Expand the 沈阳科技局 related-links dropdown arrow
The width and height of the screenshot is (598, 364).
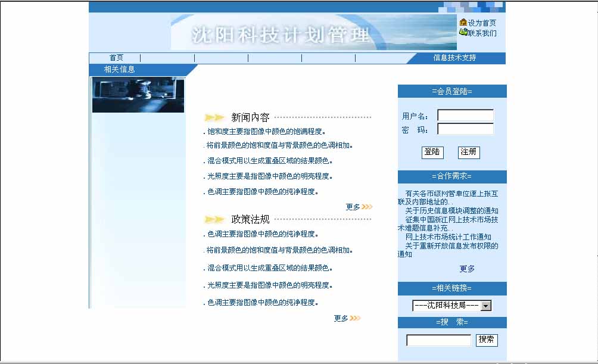[486, 306]
